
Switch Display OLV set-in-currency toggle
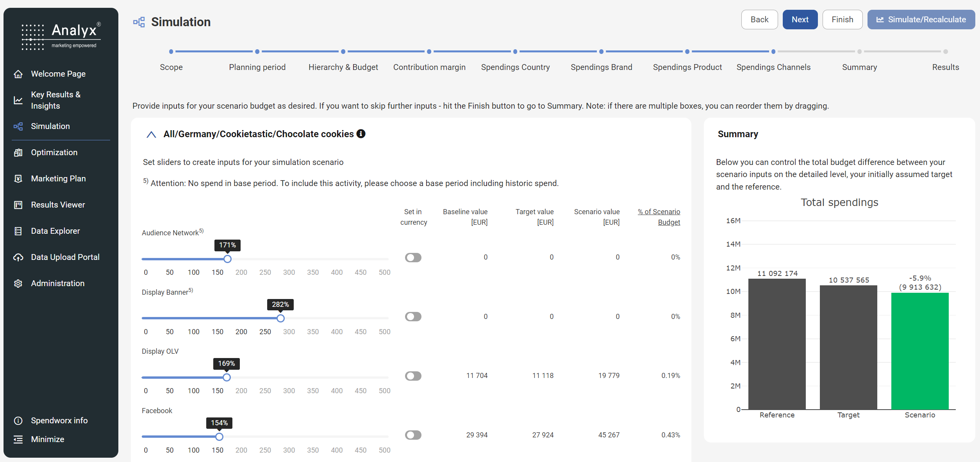click(x=413, y=376)
